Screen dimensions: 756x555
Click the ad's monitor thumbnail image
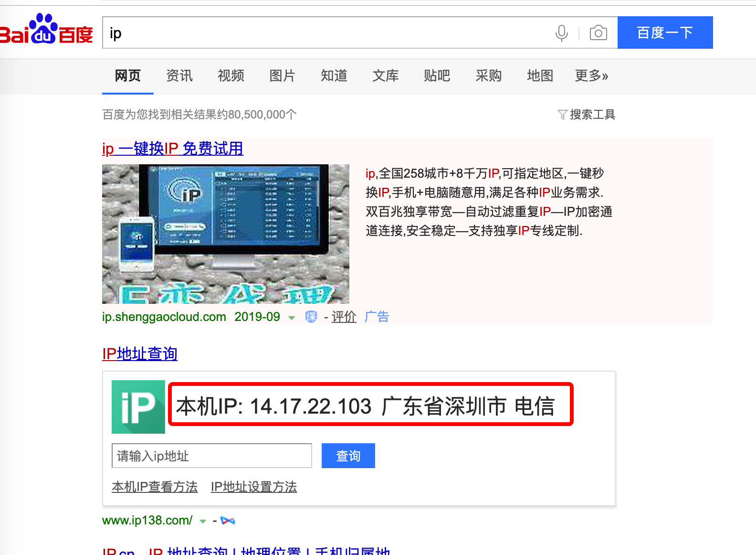coord(226,234)
